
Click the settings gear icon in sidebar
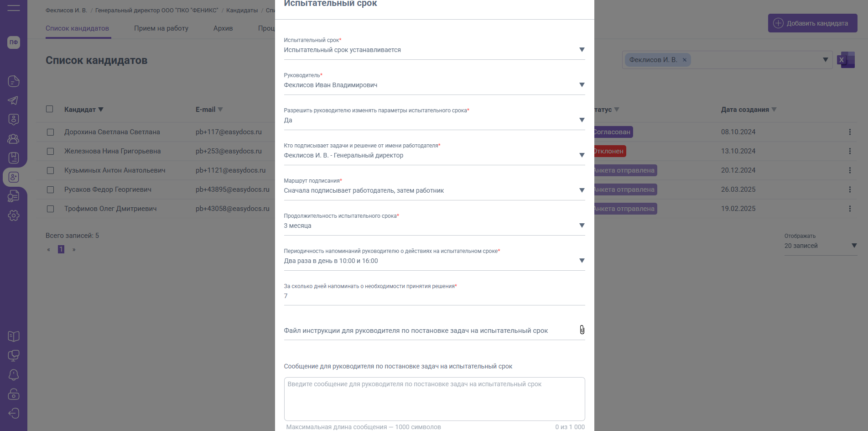[x=14, y=215]
